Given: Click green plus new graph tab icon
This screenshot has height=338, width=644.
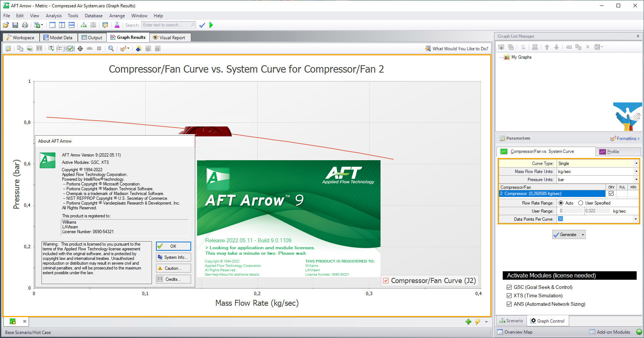Looking at the screenshot, I should click(x=468, y=322).
